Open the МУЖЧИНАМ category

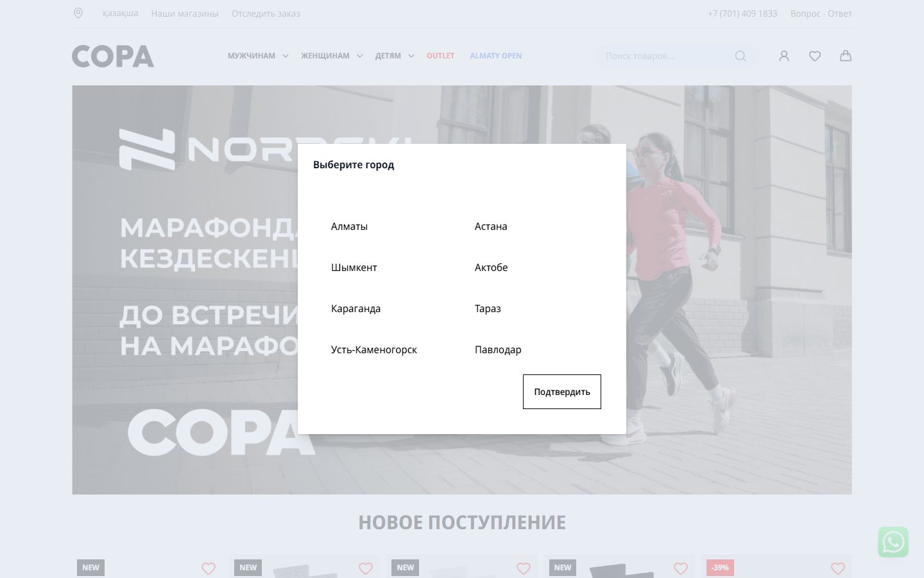(x=252, y=56)
